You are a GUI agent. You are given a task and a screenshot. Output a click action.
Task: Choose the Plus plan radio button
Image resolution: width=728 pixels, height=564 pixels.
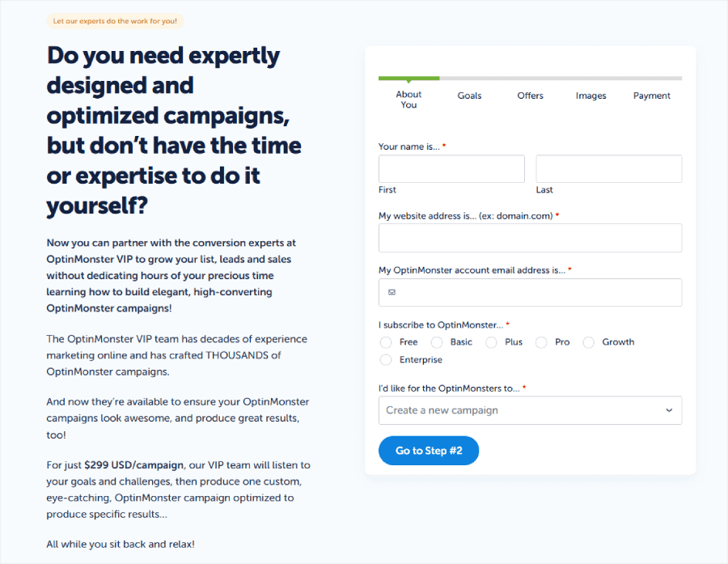[x=491, y=342]
